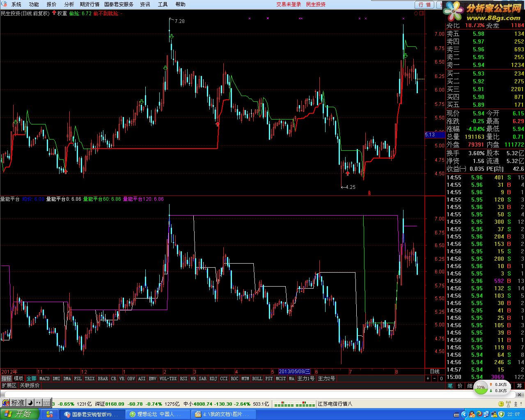Click the red square window icon above the chart
This screenshot has height=420, width=525.
pyautogui.click(x=422, y=13)
